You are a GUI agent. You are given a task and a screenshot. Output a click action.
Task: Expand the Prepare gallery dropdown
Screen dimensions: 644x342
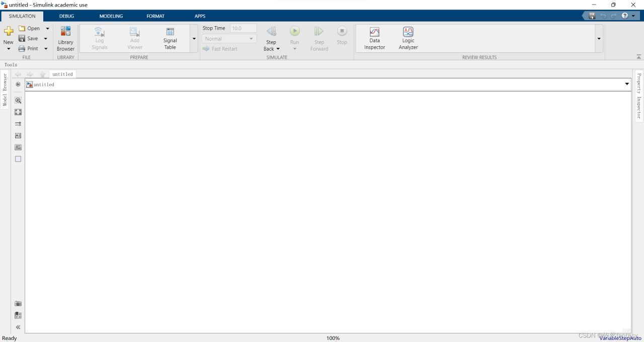click(194, 39)
